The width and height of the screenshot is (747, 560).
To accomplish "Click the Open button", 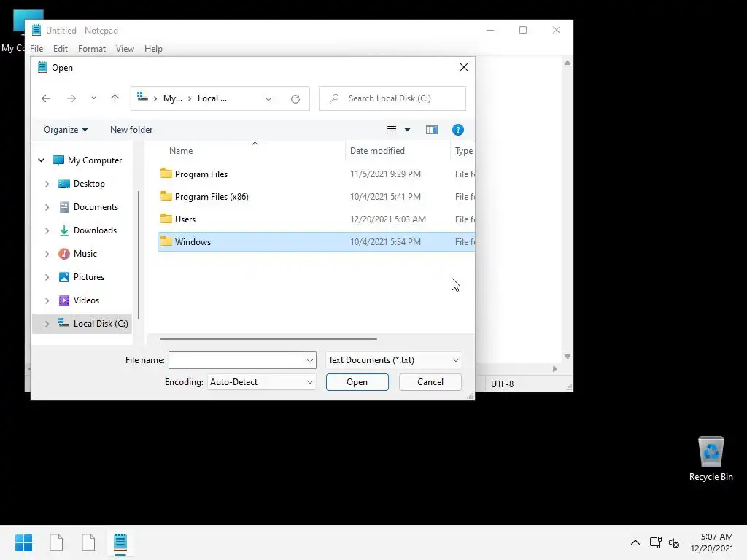I will (x=357, y=382).
